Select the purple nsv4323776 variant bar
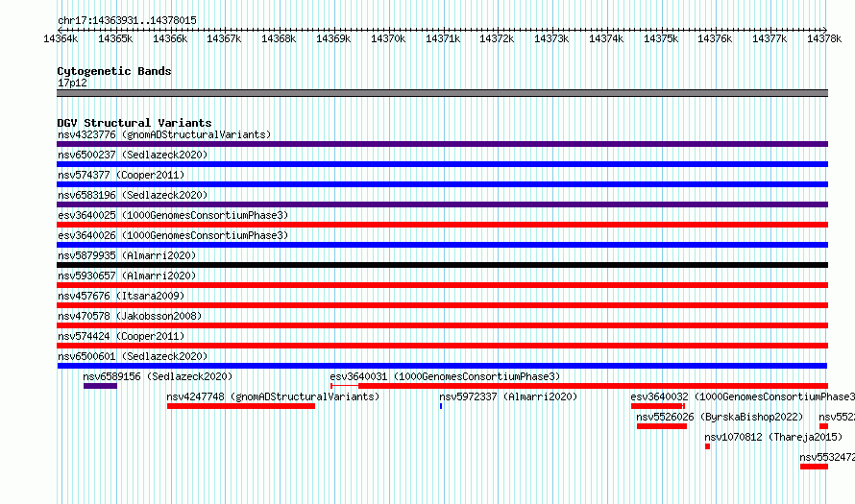Viewport: 855px width, 504px height. click(x=442, y=144)
